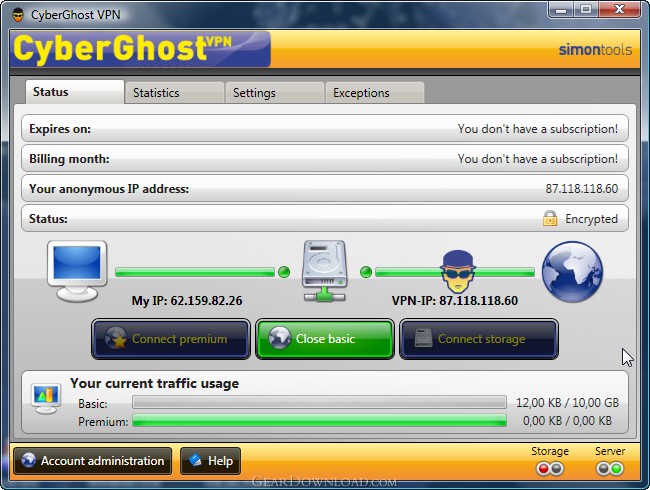Click the traffic usage chart monitor icon
This screenshot has width=650, height=490.
tap(46, 398)
